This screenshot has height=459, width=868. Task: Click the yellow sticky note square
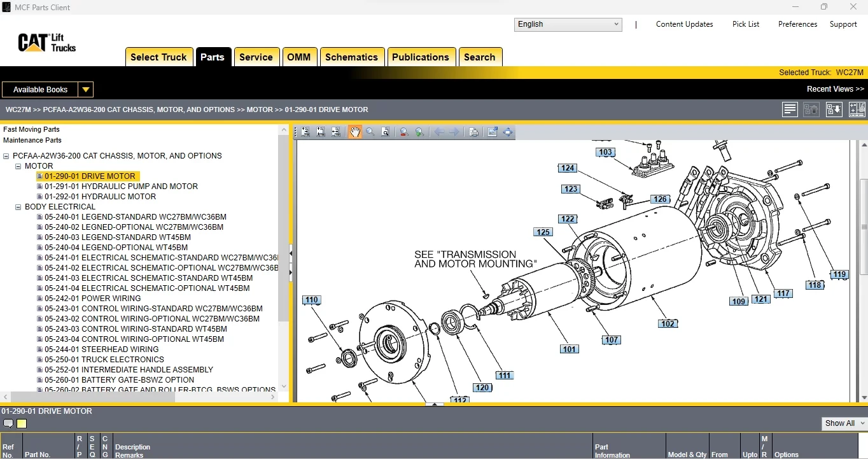tap(22, 423)
